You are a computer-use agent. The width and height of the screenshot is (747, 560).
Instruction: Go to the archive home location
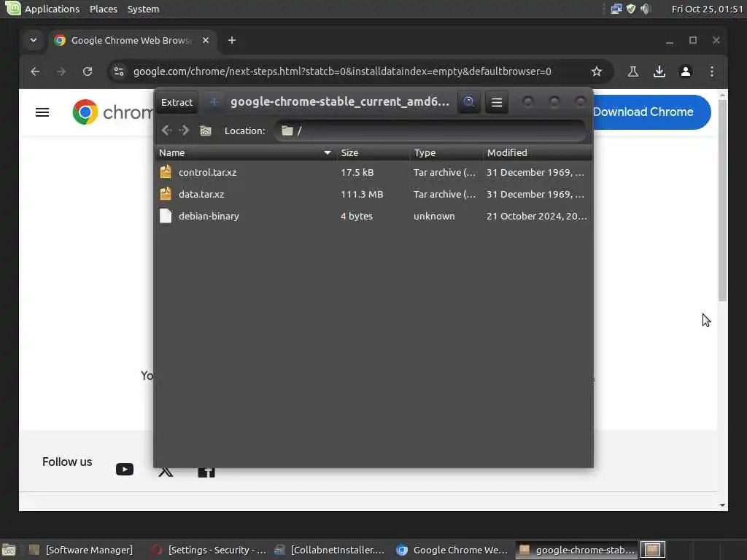tap(205, 131)
